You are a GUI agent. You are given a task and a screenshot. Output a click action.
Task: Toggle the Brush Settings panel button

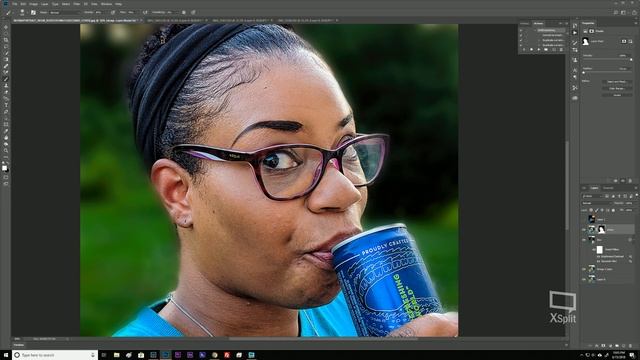(33, 12)
